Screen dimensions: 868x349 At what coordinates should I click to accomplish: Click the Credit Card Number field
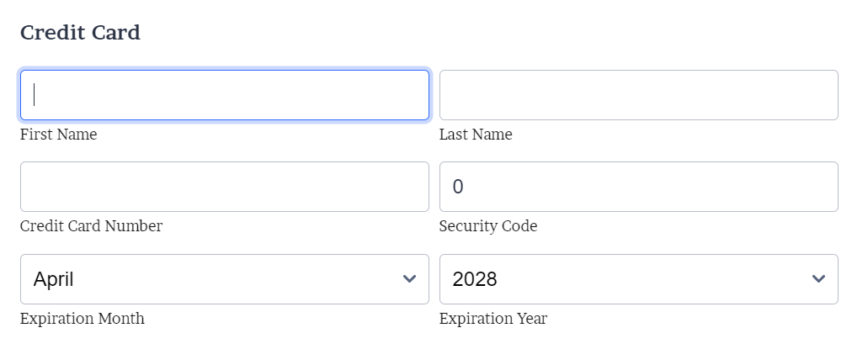pyautogui.click(x=225, y=187)
